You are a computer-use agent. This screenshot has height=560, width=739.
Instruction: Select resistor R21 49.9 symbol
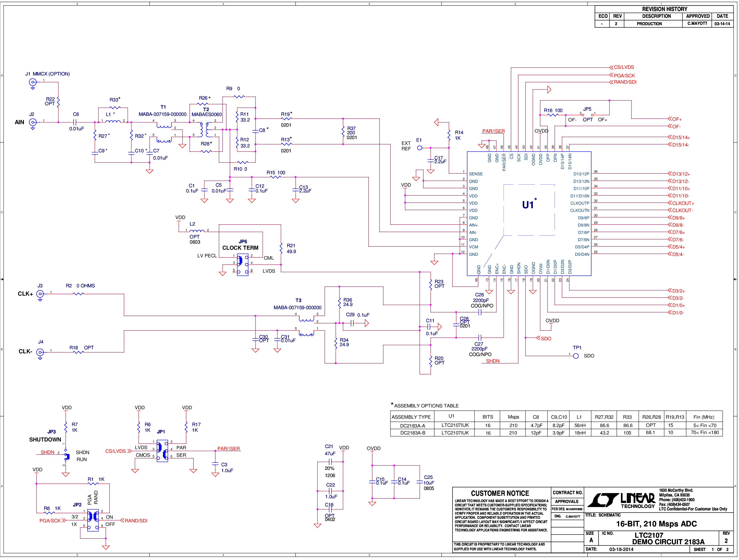281,249
